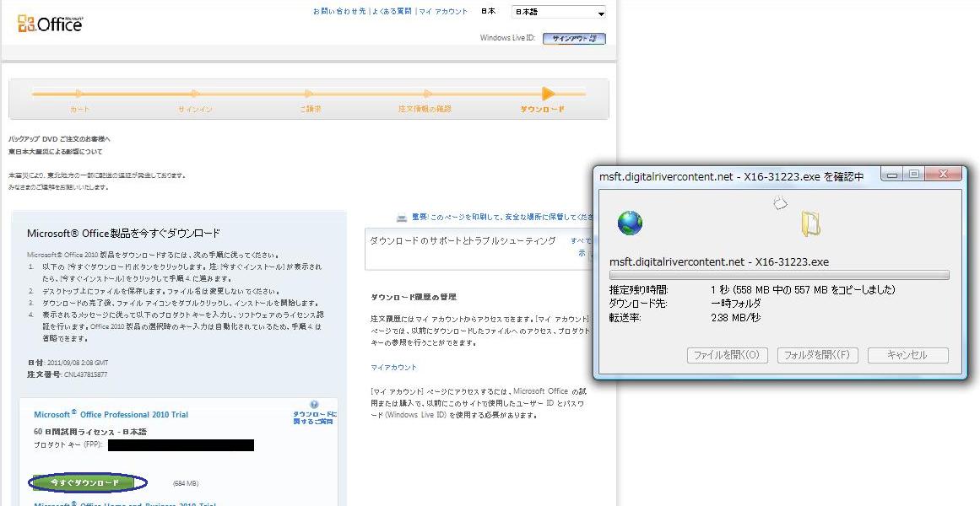This screenshot has width=980, height=506.
Task: Close the download dialog window
Action: pyautogui.click(x=943, y=175)
